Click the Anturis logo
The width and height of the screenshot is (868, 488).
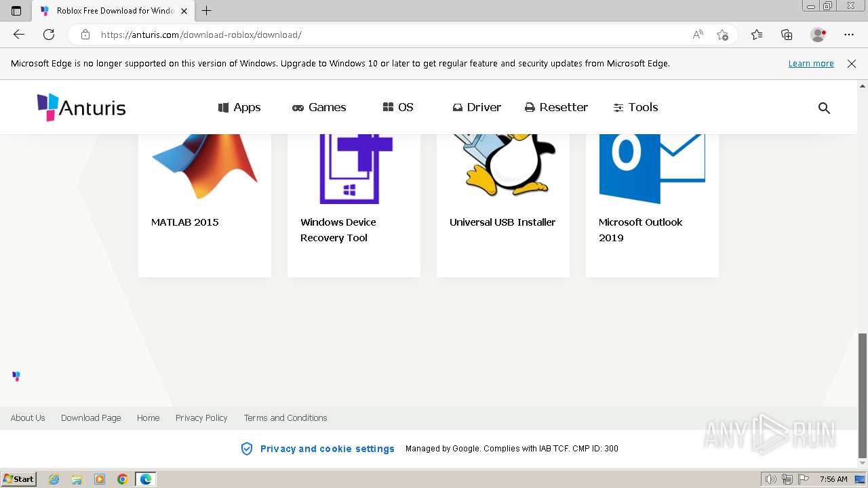tap(81, 107)
